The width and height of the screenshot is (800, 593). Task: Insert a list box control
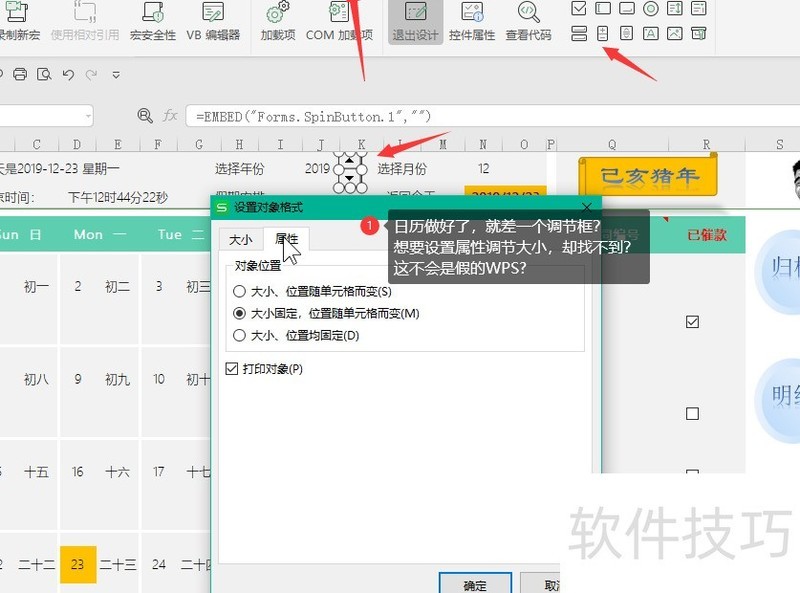(674, 8)
